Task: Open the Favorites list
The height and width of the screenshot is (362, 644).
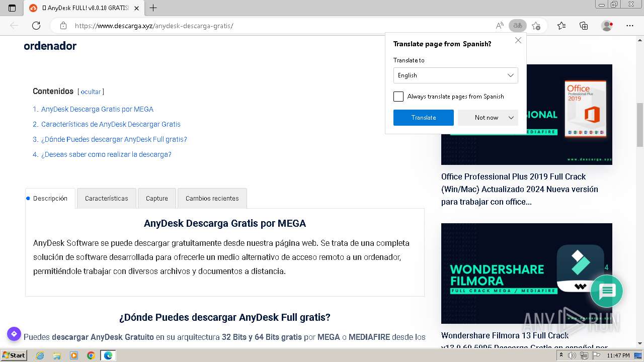Action: 561,26
